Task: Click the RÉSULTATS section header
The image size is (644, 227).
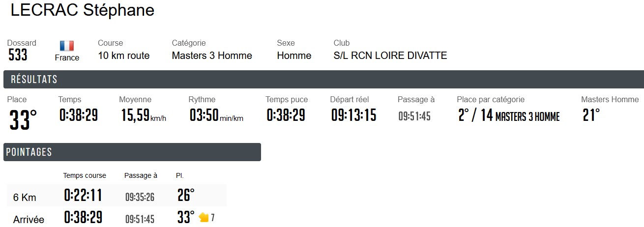Action: (x=34, y=80)
